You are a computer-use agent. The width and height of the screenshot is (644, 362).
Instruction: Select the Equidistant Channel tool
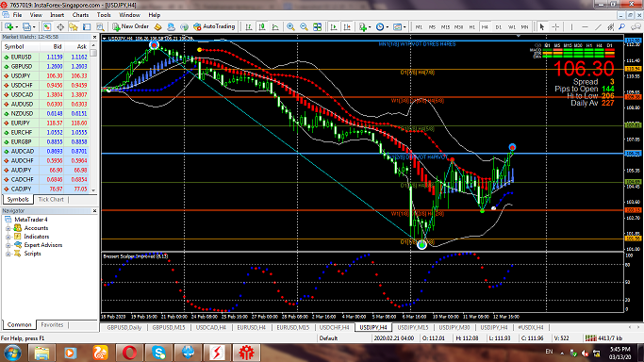pos(611,26)
